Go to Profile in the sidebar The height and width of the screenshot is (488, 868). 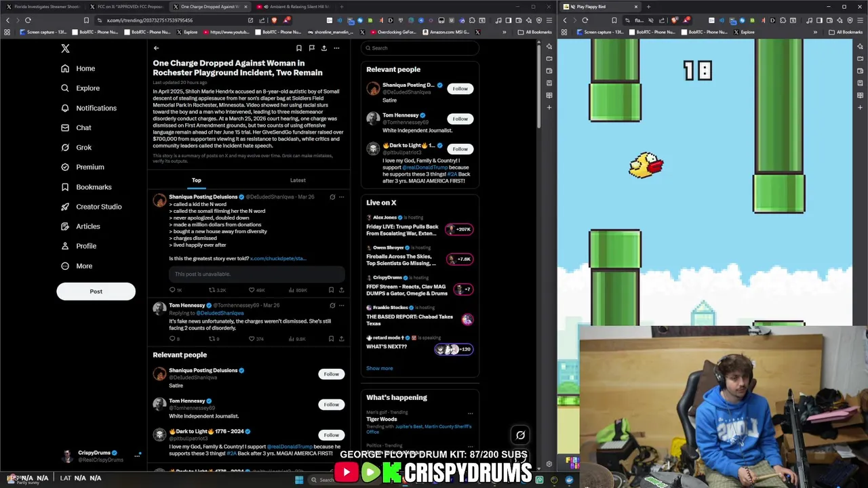click(78, 246)
